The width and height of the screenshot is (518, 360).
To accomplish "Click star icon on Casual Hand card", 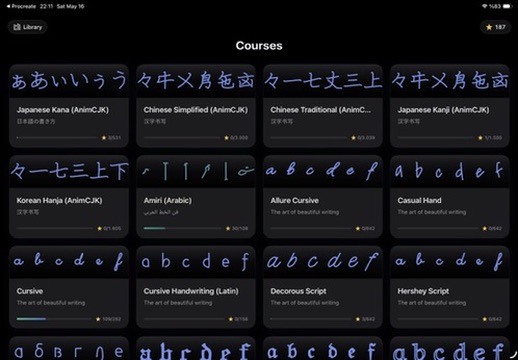I will point(485,228).
